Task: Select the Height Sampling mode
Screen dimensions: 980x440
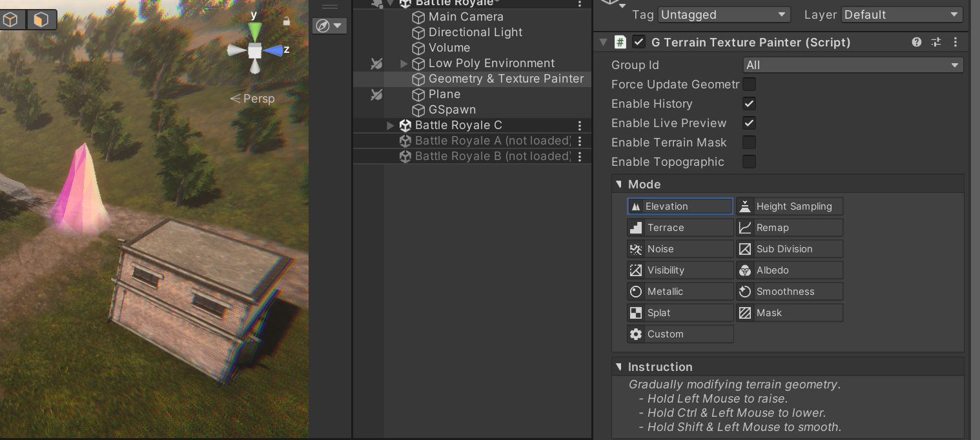Action: (x=790, y=206)
